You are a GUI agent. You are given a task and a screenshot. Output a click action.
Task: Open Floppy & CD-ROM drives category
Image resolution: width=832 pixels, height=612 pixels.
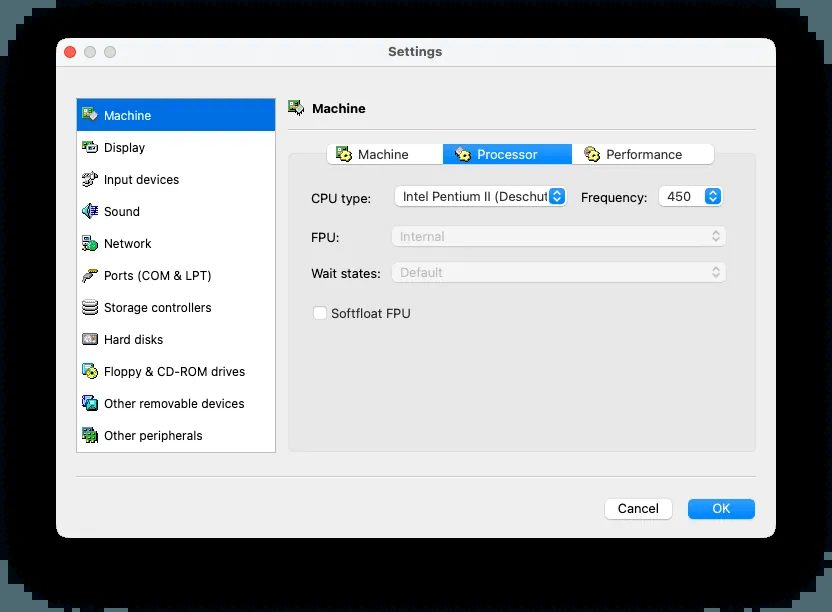click(x=176, y=372)
